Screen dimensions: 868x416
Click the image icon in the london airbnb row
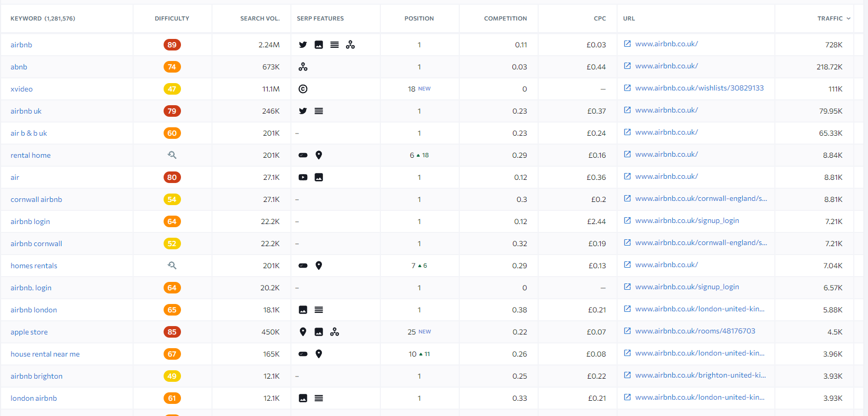coord(303,398)
